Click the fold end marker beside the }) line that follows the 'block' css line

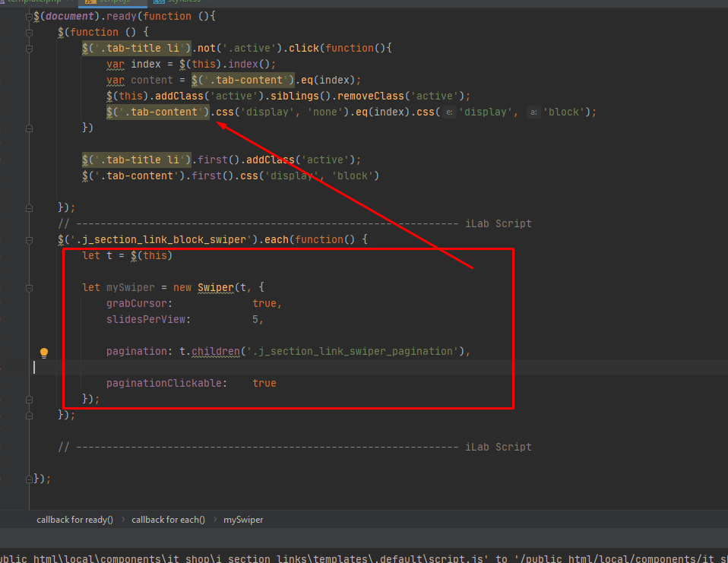pyautogui.click(x=29, y=128)
